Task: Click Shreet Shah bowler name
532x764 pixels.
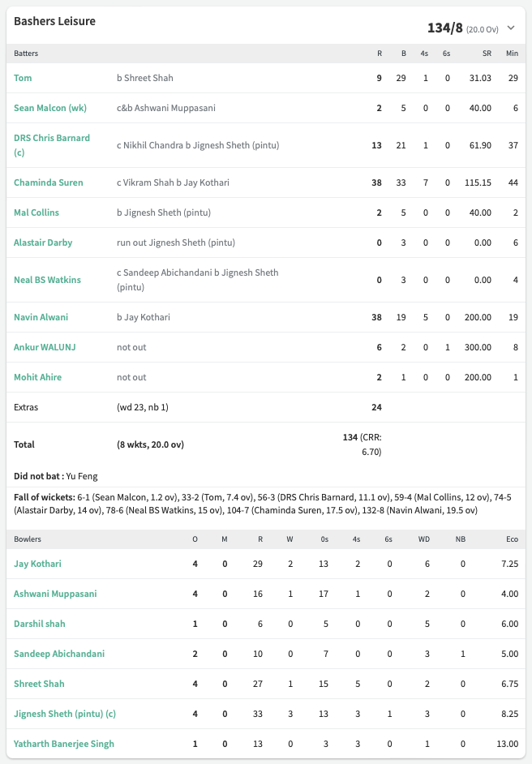Action: point(39,684)
